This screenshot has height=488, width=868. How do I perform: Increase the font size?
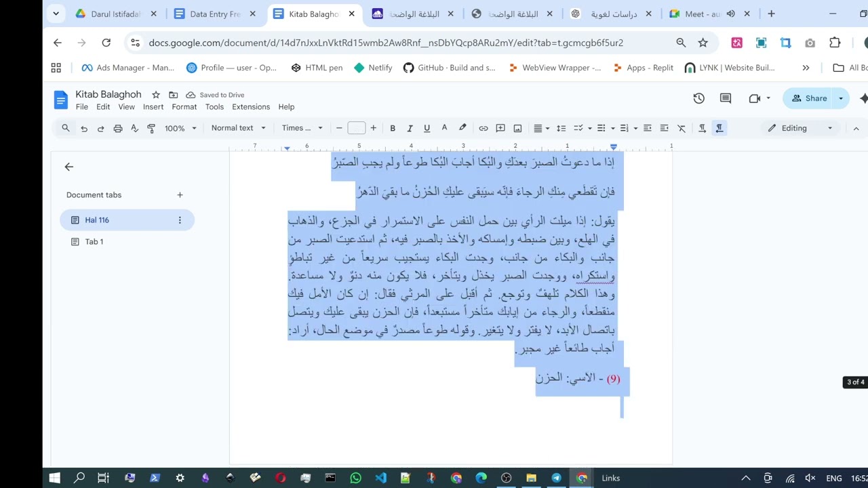coord(373,128)
